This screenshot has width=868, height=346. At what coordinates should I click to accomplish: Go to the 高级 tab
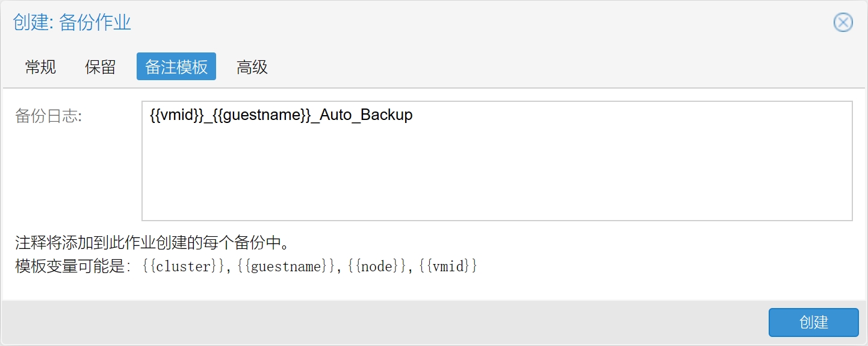click(252, 67)
